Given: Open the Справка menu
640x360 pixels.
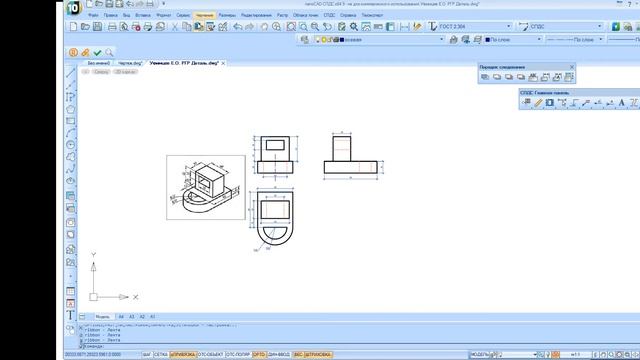Looking at the screenshot, I should (348, 15).
